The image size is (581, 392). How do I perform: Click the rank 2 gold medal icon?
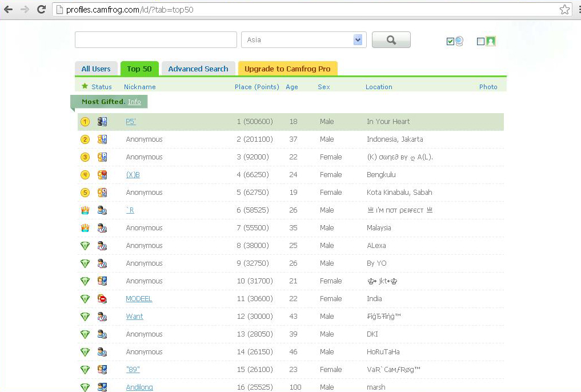pyautogui.click(x=85, y=139)
